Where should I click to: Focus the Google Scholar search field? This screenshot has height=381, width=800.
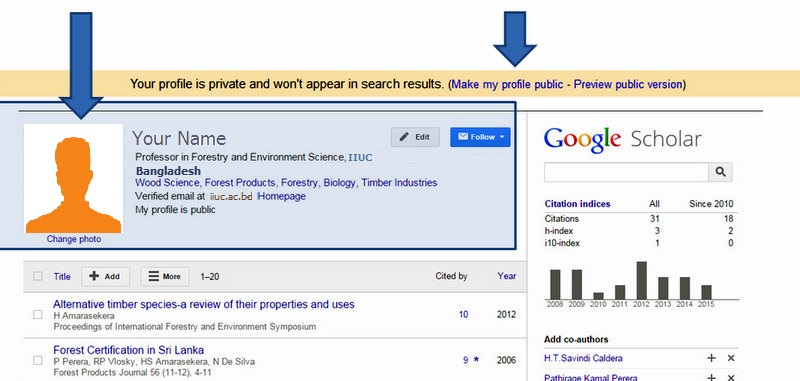click(626, 172)
